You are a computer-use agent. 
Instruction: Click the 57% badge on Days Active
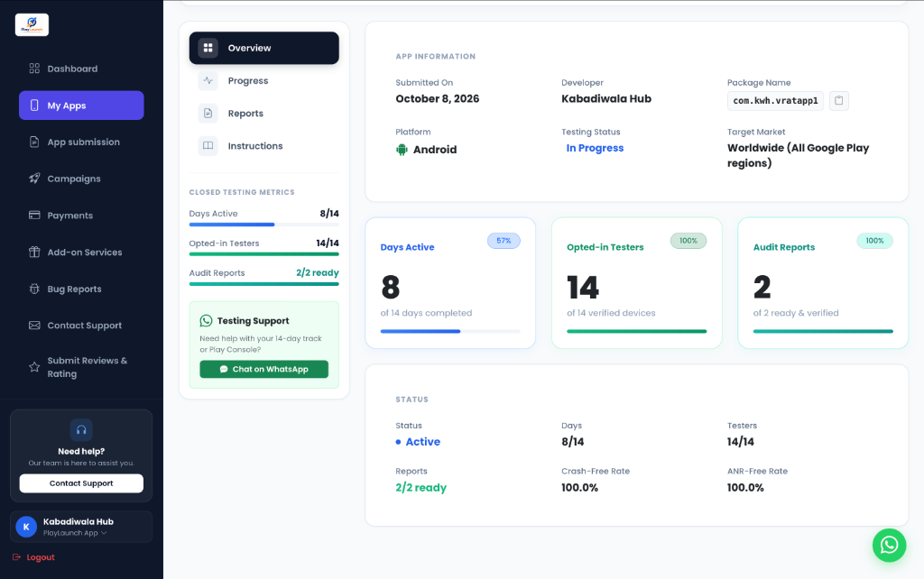coord(504,240)
